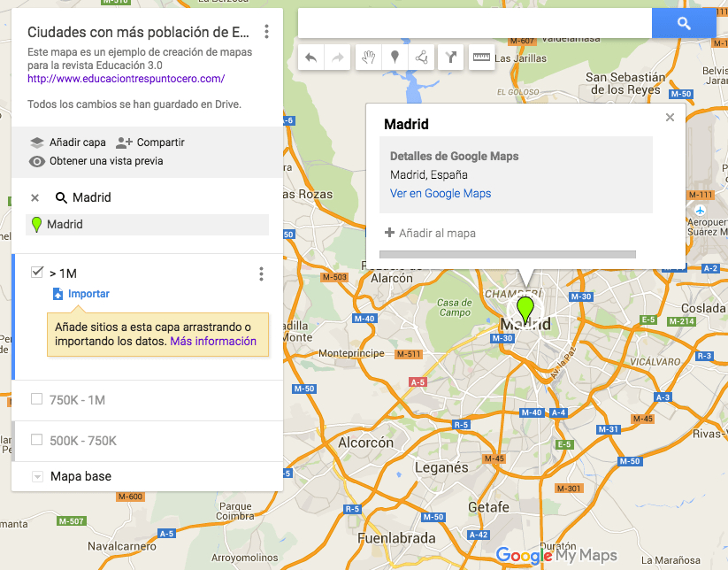This screenshot has width=728, height=570.
Task: Click the Getafe label on map
Action: [488, 507]
